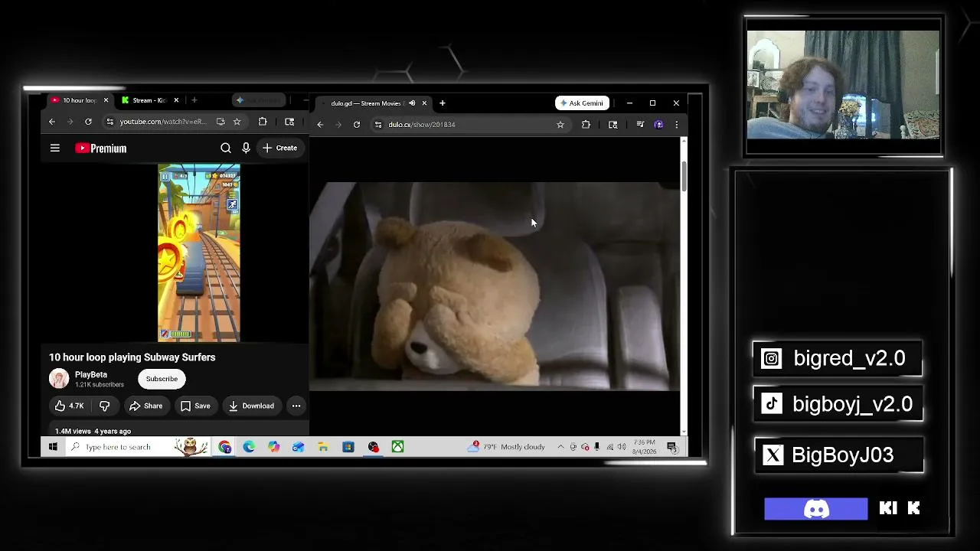Show hidden system tray icons
This screenshot has height=551, width=980.
[x=560, y=447]
